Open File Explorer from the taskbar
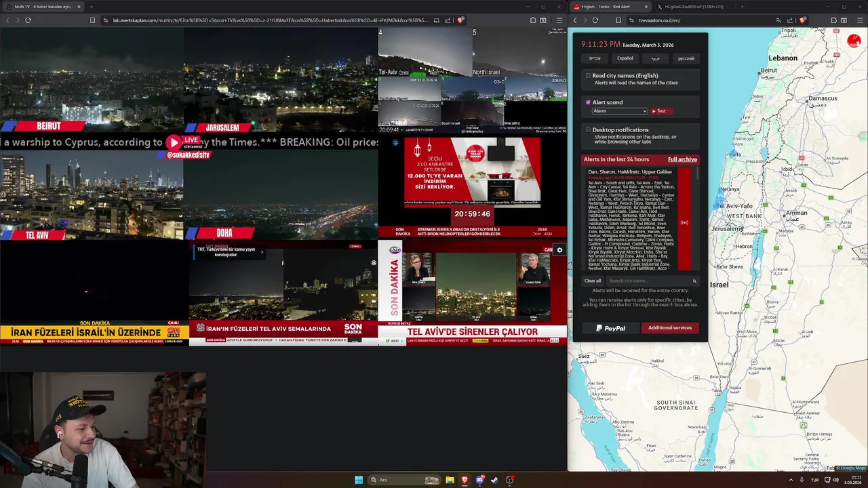 [x=450, y=480]
